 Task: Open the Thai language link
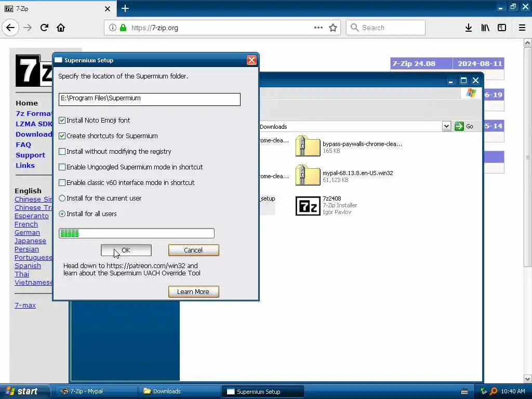tap(22, 274)
